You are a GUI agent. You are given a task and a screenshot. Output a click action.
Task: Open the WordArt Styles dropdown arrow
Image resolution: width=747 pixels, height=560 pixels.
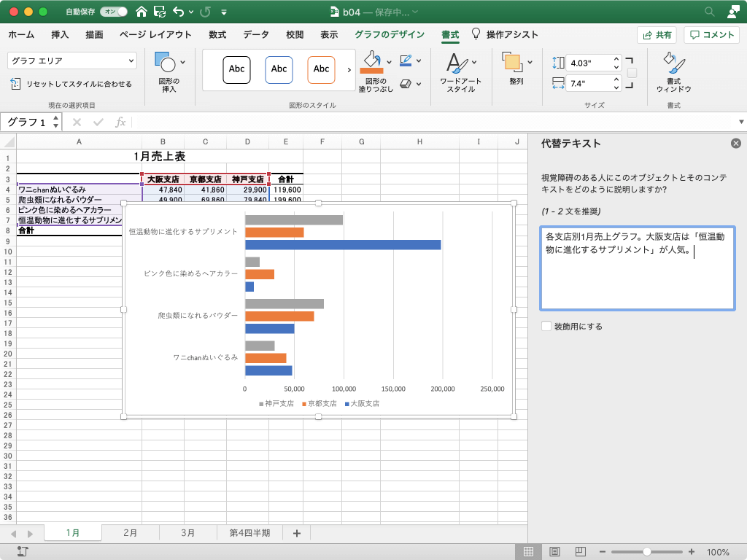[x=474, y=63]
